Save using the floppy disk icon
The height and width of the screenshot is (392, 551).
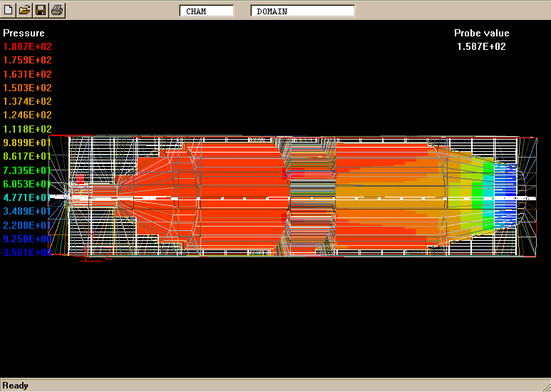41,10
